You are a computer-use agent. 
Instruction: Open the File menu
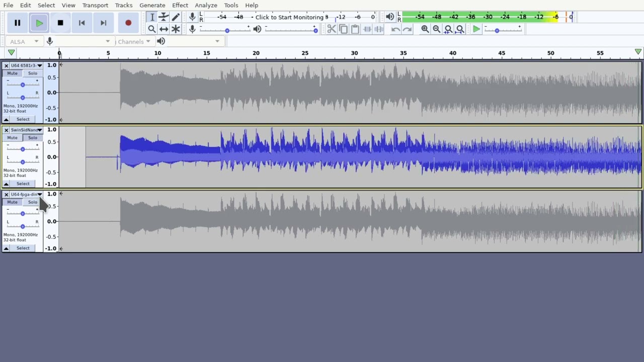click(x=9, y=5)
